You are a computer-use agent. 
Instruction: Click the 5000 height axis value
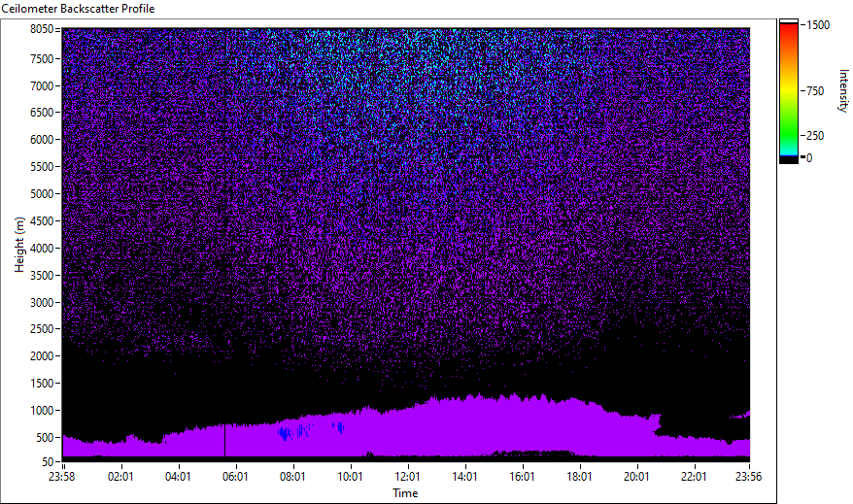click(x=42, y=194)
